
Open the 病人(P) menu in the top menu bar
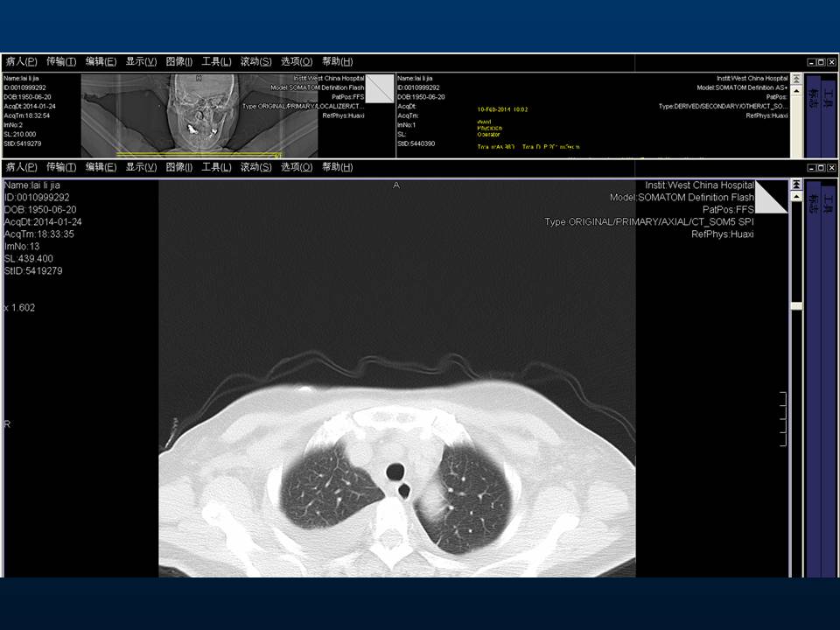pyautogui.click(x=22, y=61)
